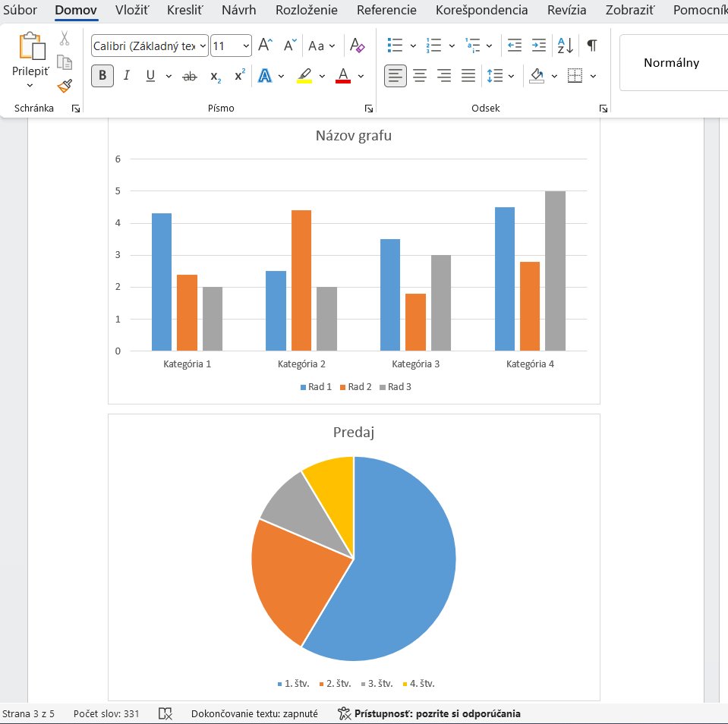Toggle paragraph marks display
728x724 pixels.
(x=591, y=46)
